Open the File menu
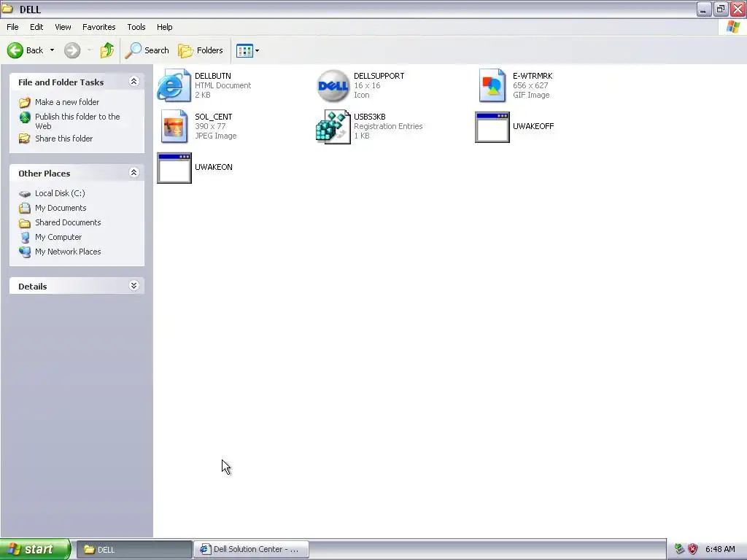The image size is (747, 560). 12,27
